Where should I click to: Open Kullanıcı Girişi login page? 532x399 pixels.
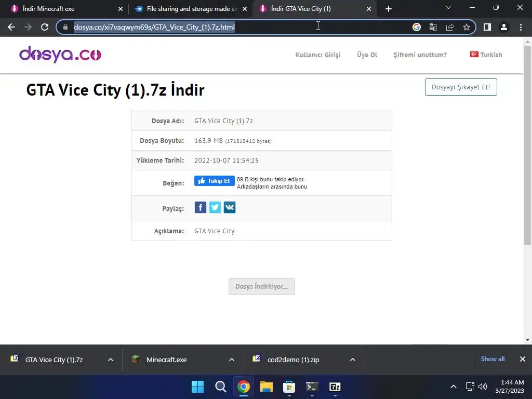point(318,55)
